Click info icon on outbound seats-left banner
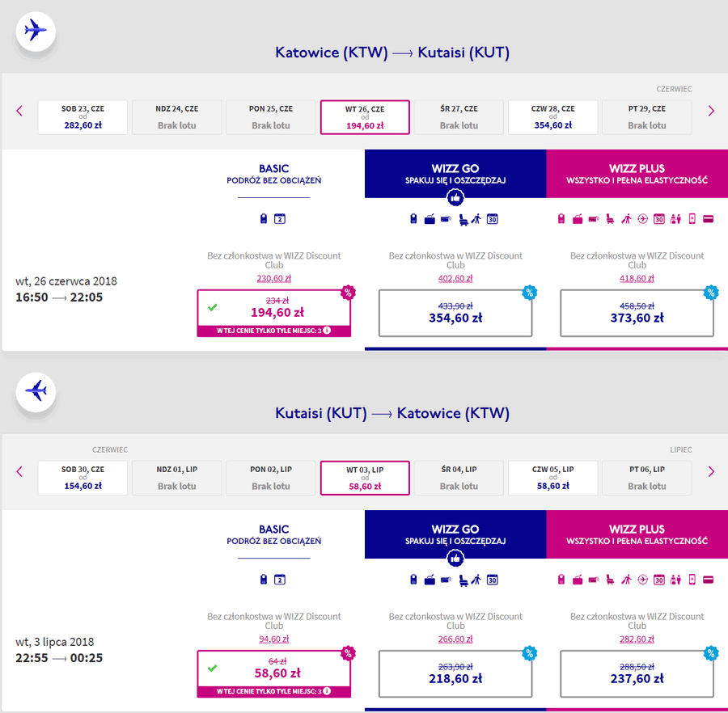The height and width of the screenshot is (713, 728). tap(327, 331)
